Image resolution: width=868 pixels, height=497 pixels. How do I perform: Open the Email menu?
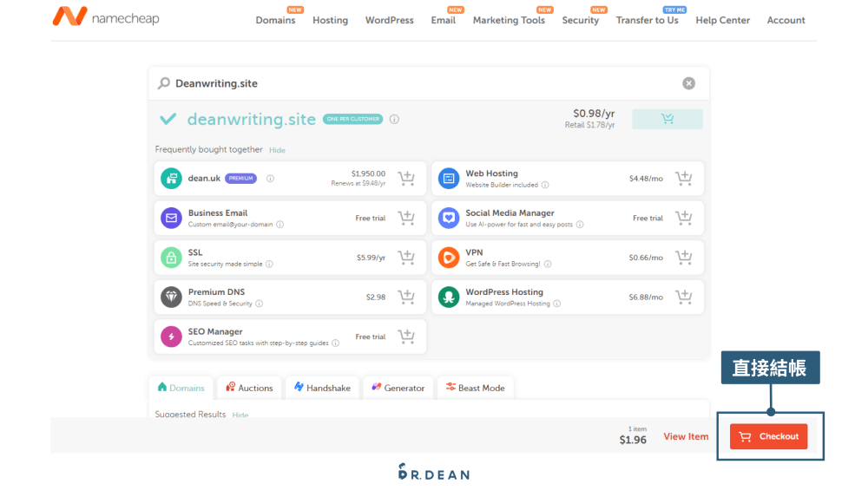(x=443, y=20)
